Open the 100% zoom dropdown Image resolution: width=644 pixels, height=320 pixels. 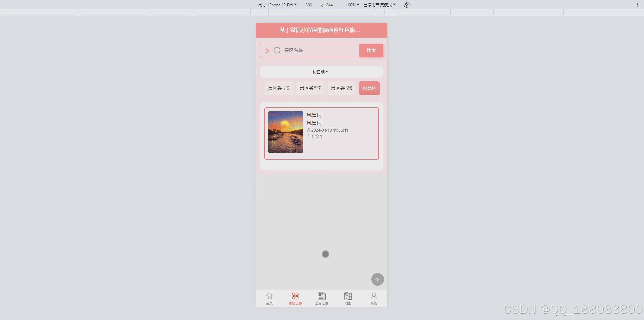(352, 5)
